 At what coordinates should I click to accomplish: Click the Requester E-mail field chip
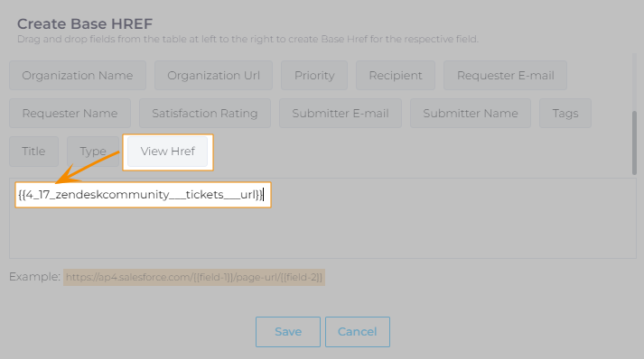coord(505,76)
